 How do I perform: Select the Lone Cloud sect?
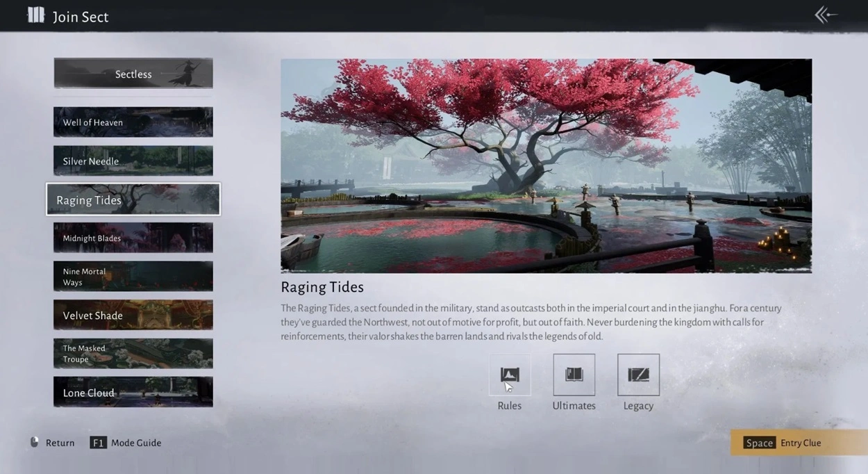click(133, 393)
